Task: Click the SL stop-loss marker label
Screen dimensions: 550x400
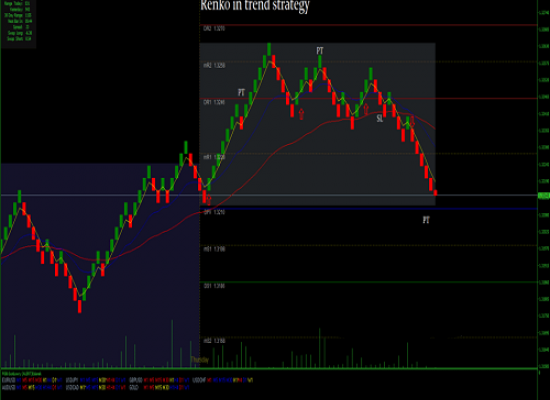Action: tap(380, 119)
